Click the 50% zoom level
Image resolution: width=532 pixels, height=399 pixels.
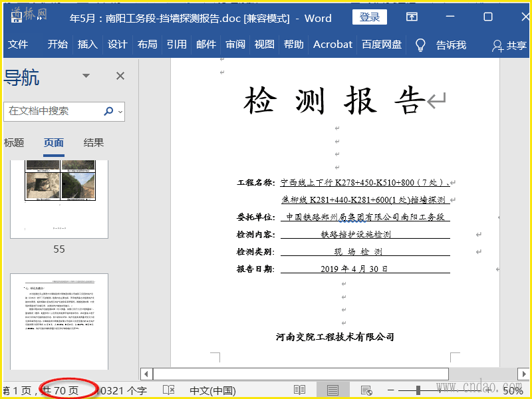[513, 391]
